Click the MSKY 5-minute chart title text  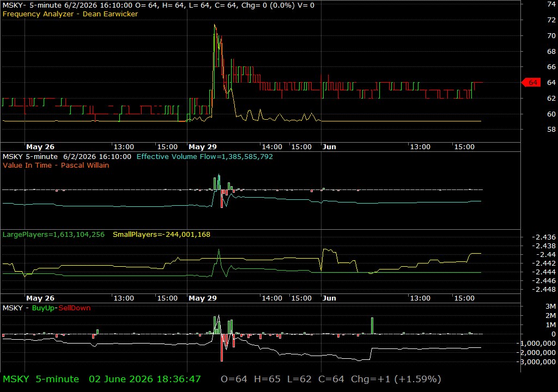tap(159, 5)
